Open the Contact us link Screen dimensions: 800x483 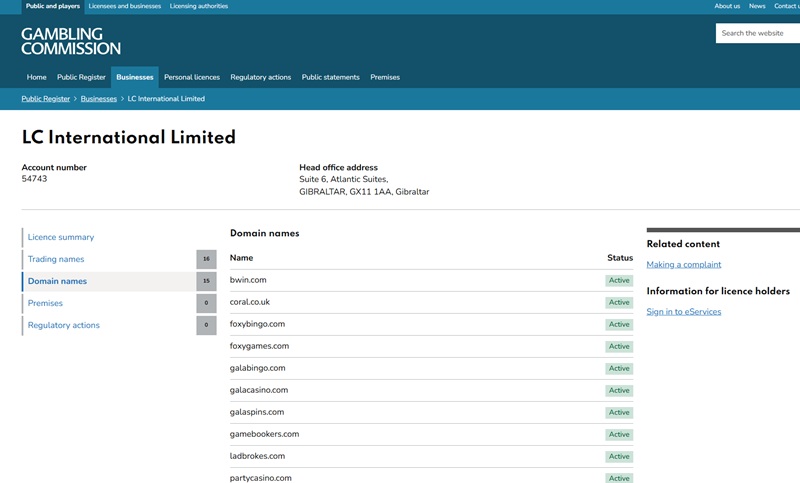(787, 6)
